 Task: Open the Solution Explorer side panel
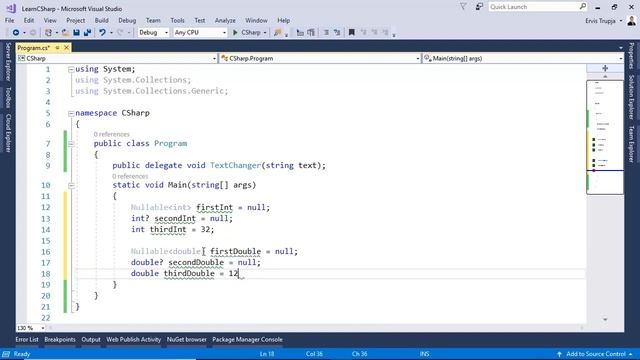pyautogui.click(x=631, y=97)
